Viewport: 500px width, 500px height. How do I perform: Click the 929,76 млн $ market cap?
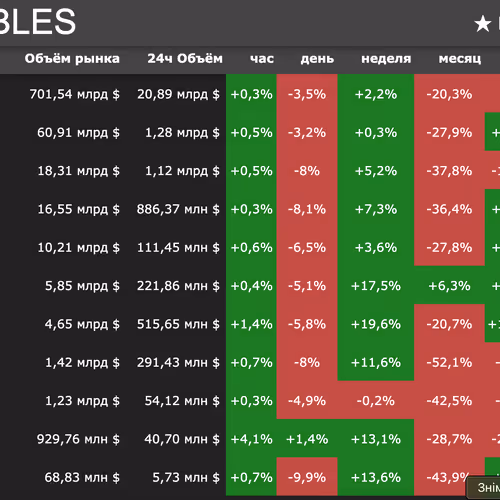click(x=78, y=439)
